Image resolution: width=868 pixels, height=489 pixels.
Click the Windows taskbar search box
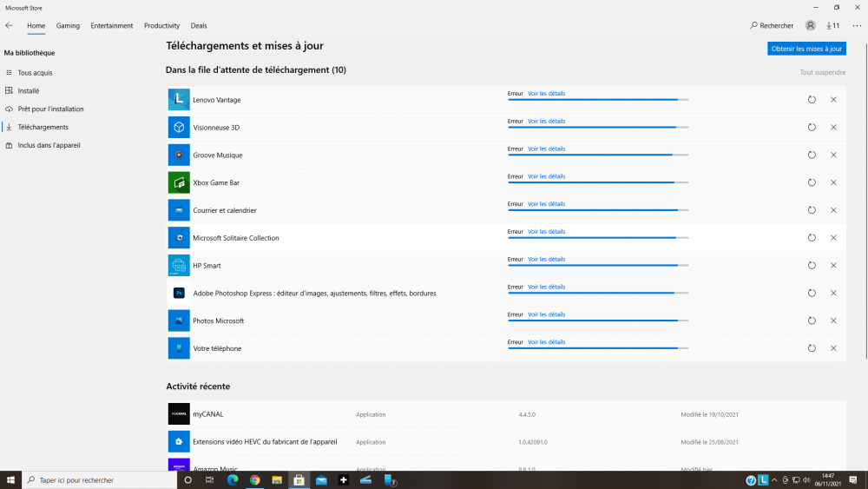coord(97,479)
